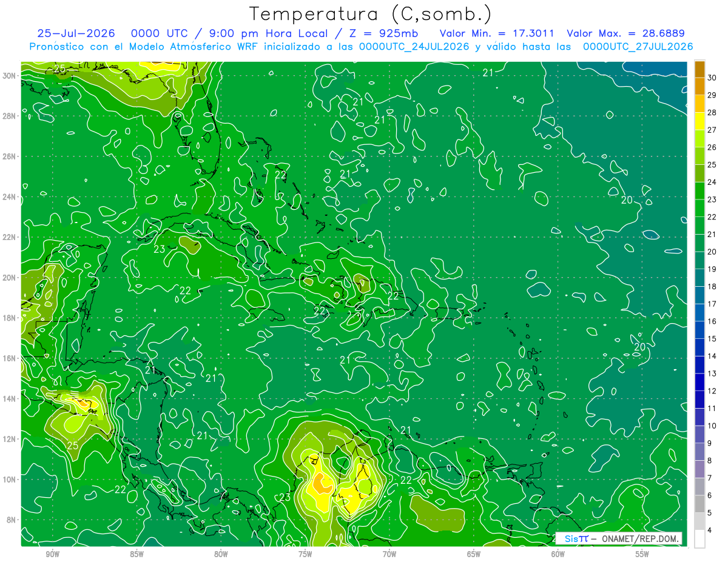Click the "ONAMET/REP.DOM." credit label
The image size is (728, 562).
point(639,539)
